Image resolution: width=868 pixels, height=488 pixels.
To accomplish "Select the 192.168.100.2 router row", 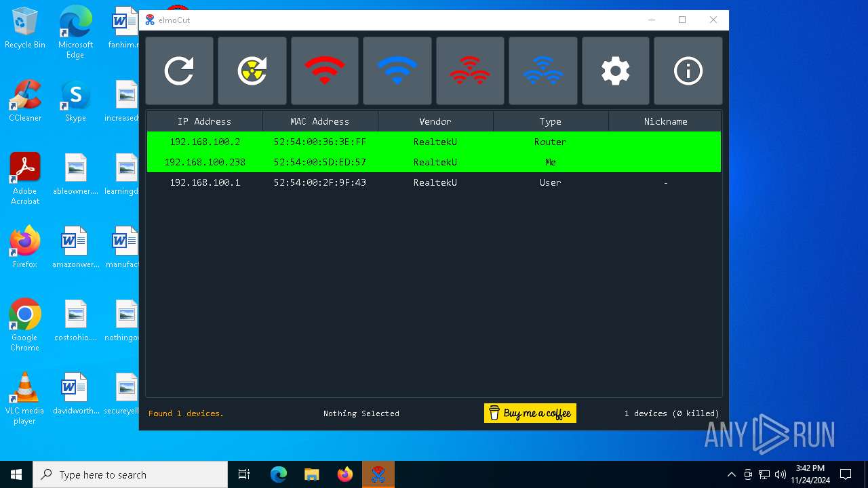I will pyautogui.click(x=434, y=142).
